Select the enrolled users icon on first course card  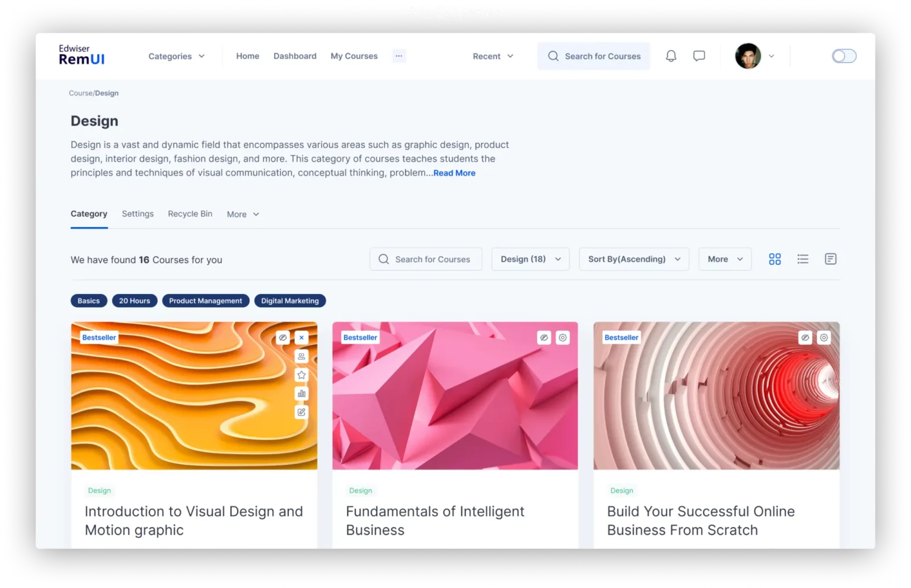(301, 356)
